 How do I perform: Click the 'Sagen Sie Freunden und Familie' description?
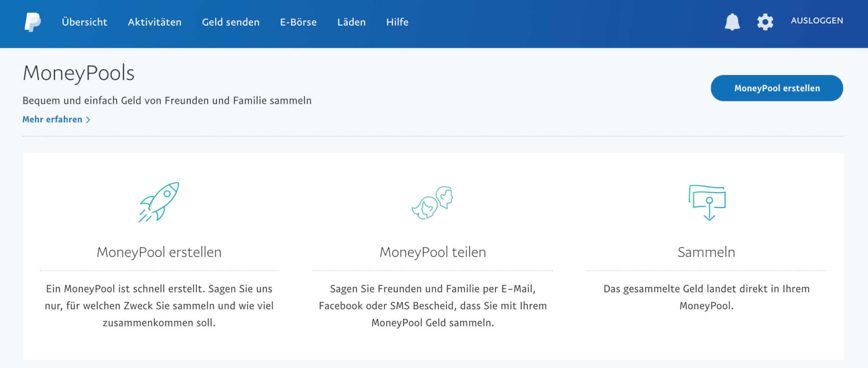tap(433, 306)
